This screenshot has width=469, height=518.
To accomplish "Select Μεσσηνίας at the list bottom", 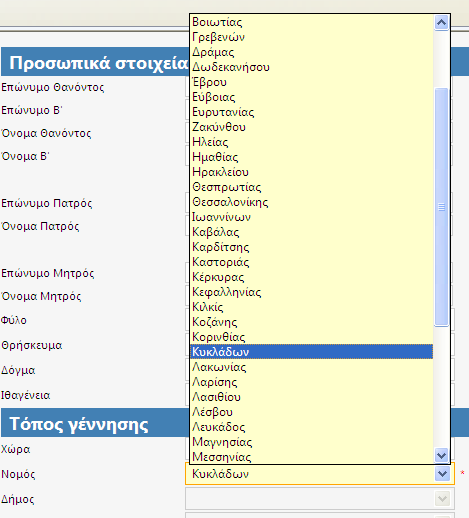I will pyautogui.click(x=312, y=456).
